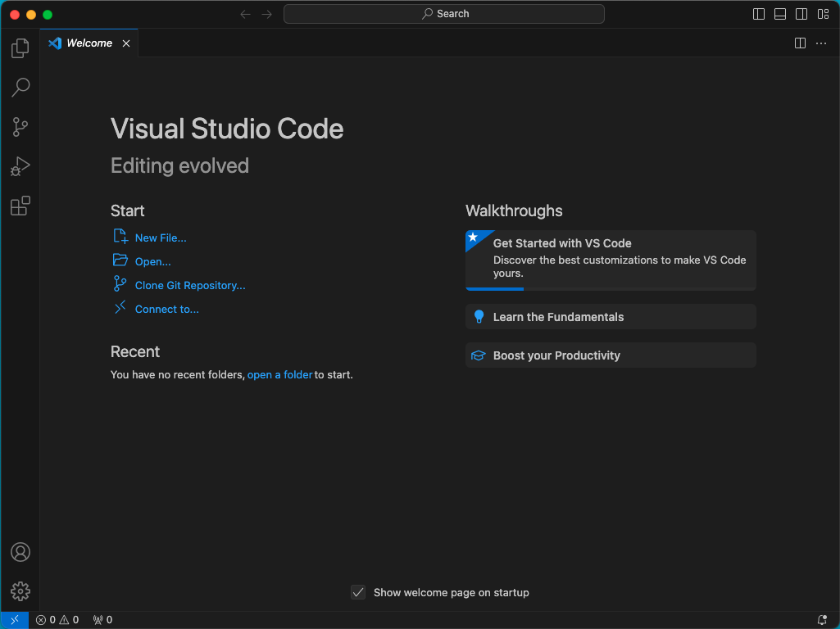Toggle the bottom panel layout button
The width and height of the screenshot is (840, 629).
click(780, 14)
